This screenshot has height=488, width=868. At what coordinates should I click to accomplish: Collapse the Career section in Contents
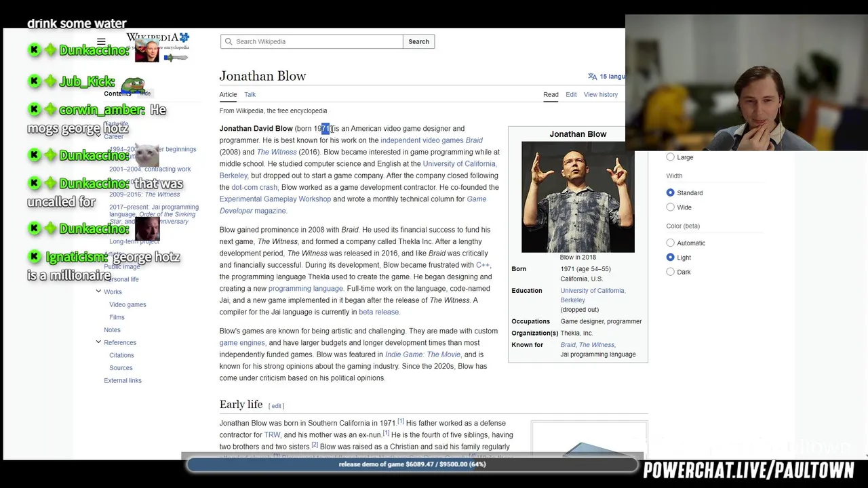click(x=98, y=136)
